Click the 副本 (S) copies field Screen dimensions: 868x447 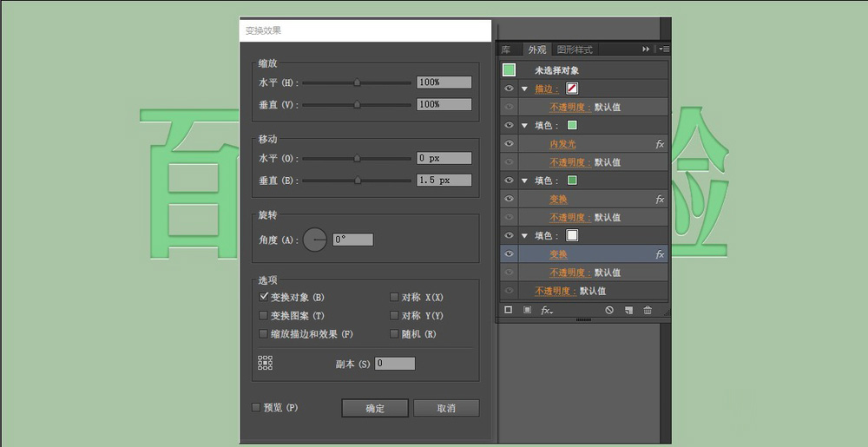click(x=395, y=364)
